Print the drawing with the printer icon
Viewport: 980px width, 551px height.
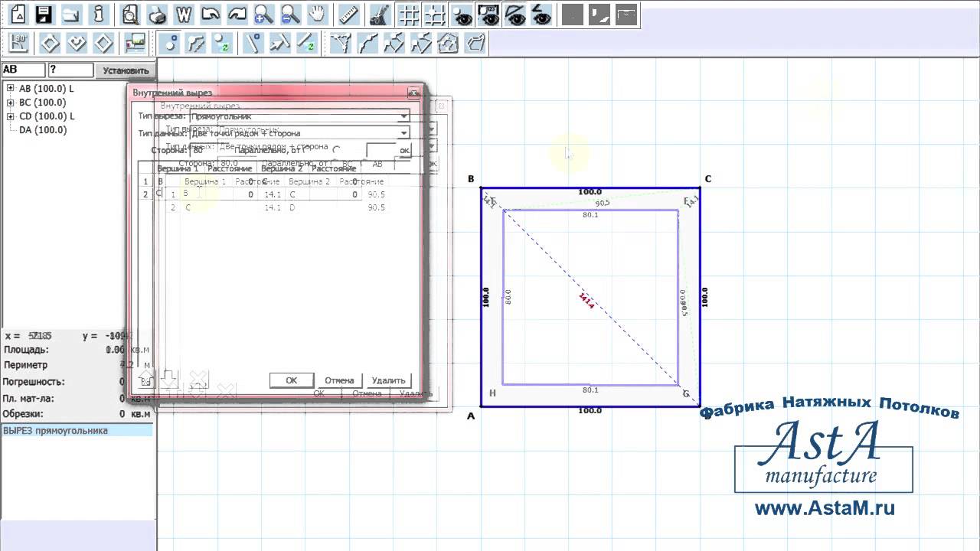click(157, 14)
